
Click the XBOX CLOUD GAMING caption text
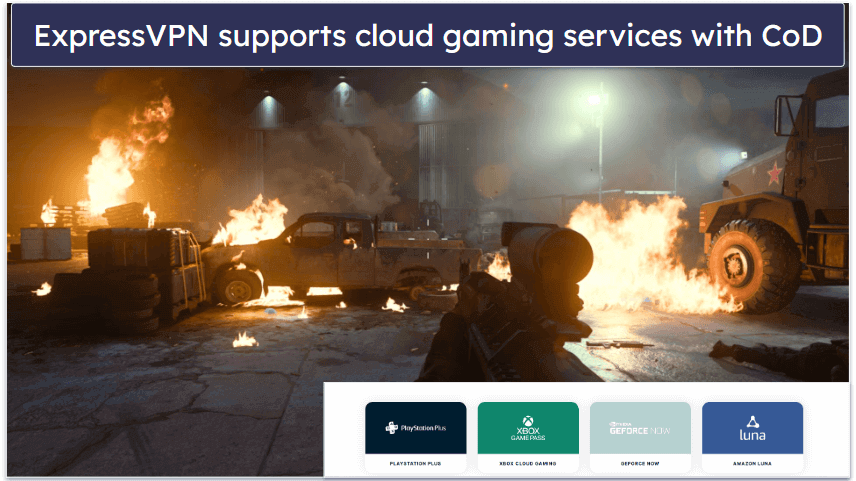click(x=528, y=464)
